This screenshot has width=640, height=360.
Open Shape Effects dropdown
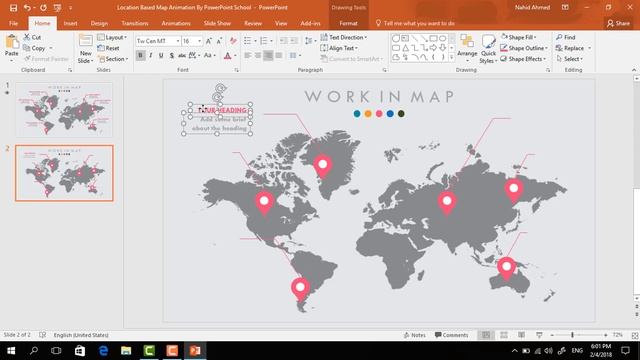click(523, 59)
